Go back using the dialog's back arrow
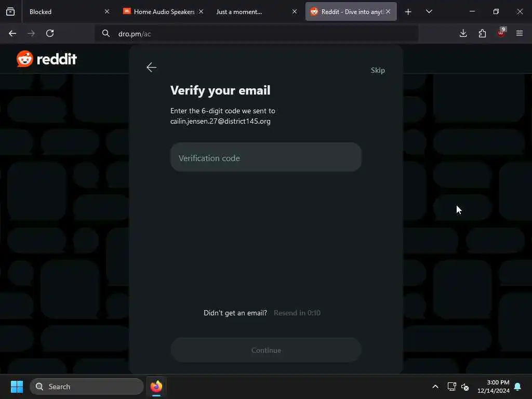 pyautogui.click(x=151, y=67)
